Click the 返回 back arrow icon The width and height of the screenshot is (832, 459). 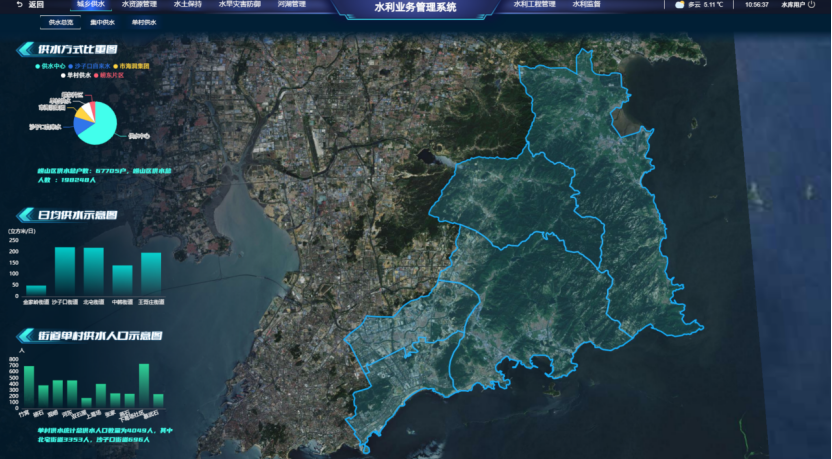click(x=19, y=4)
